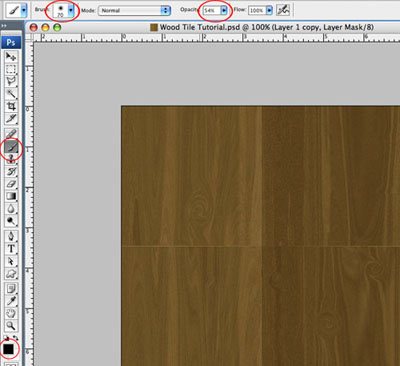Collapse the toolbox with double-arrow
The height and width of the screenshot is (366, 400).
4,26
